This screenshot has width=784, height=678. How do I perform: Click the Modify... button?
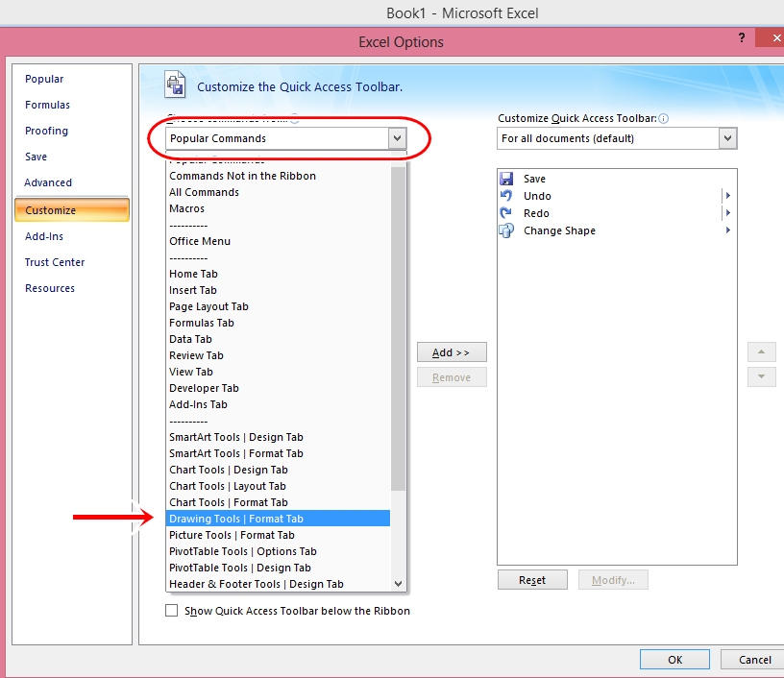[613, 580]
